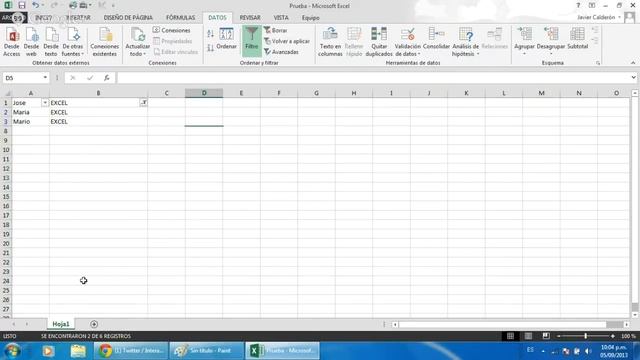Click Actualizar todo button
This screenshot has width=640, height=360.
click(138, 42)
